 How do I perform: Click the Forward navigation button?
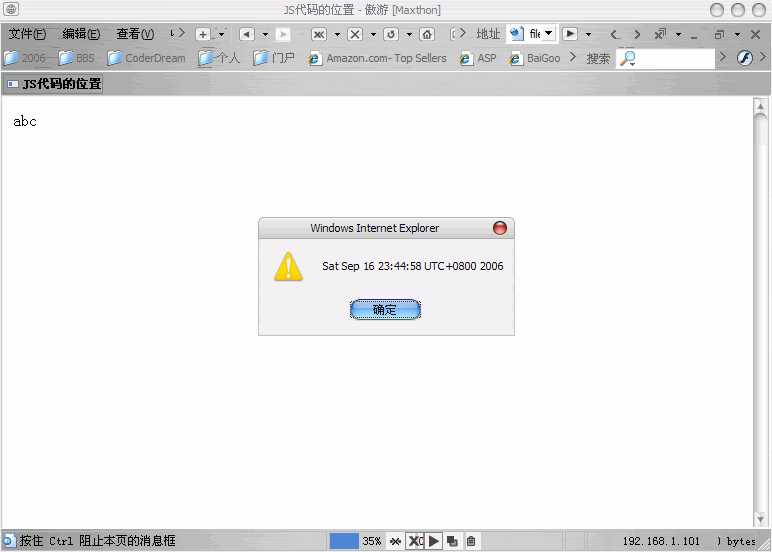[x=283, y=34]
